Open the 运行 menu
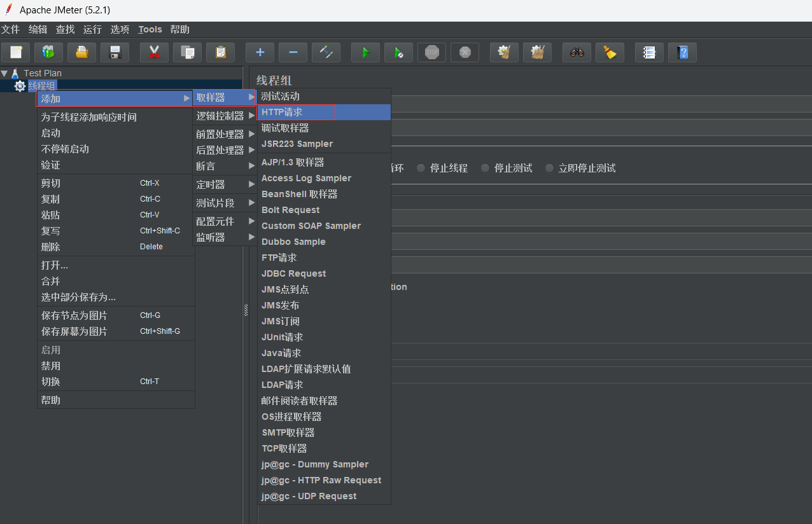The image size is (812, 524). click(93, 29)
